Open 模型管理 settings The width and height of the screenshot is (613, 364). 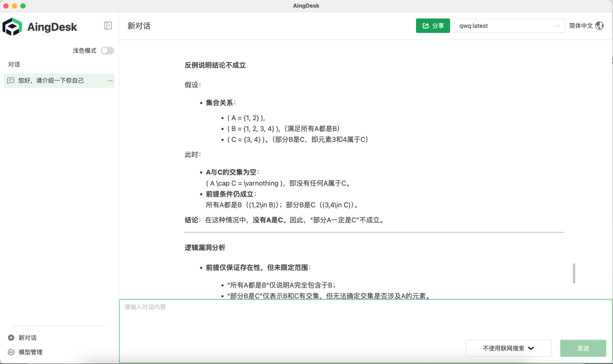(31, 352)
